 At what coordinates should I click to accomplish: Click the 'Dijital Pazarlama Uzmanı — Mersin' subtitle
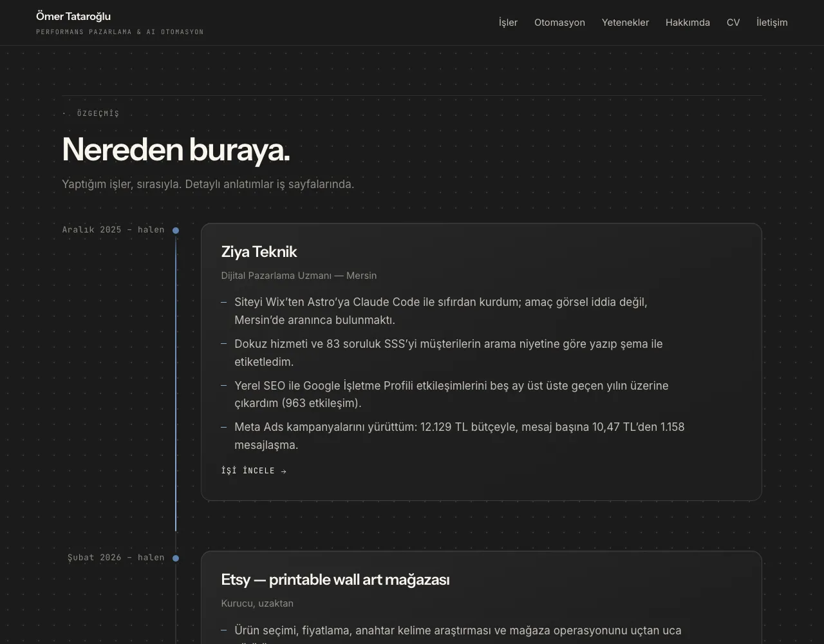point(299,276)
